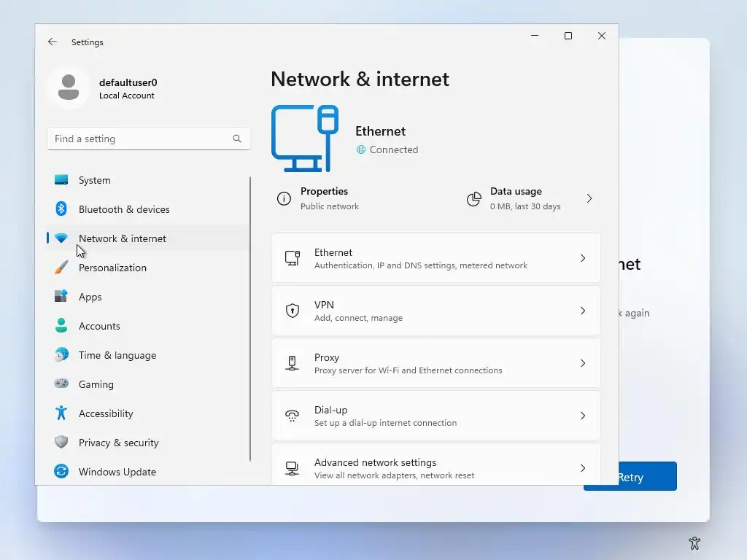Click accessibility icon at screen bottom right
This screenshot has height=560, width=747.
(694, 542)
